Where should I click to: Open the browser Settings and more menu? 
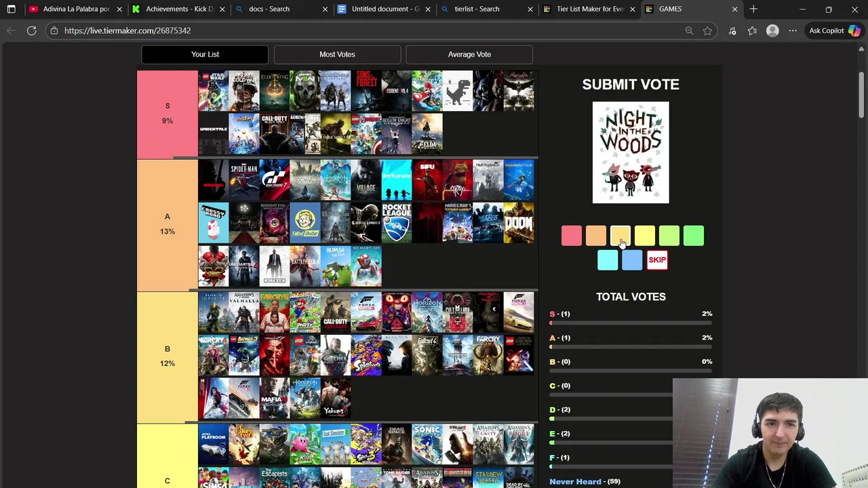[792, 30]
